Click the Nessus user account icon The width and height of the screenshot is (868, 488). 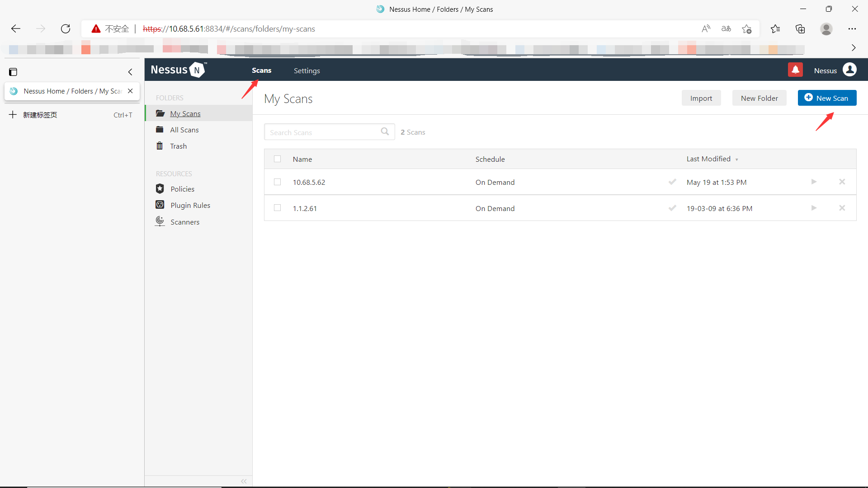pos(849,70)
